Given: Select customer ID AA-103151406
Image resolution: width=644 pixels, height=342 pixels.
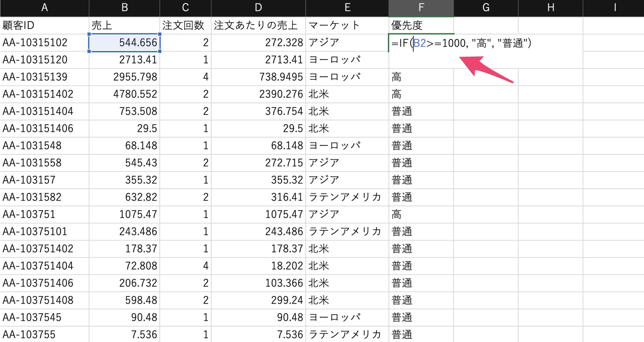Looking at the screenshot, I should [45, 129].
